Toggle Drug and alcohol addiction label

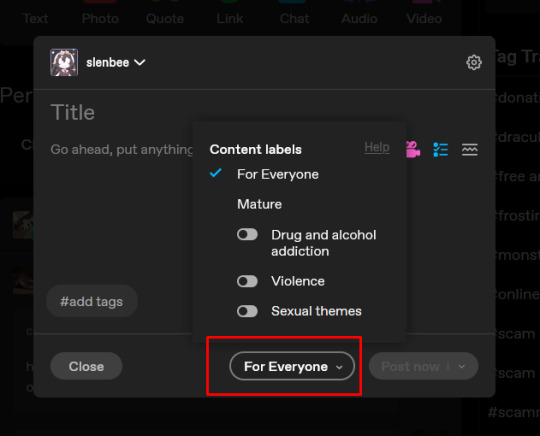pos(247,235)
